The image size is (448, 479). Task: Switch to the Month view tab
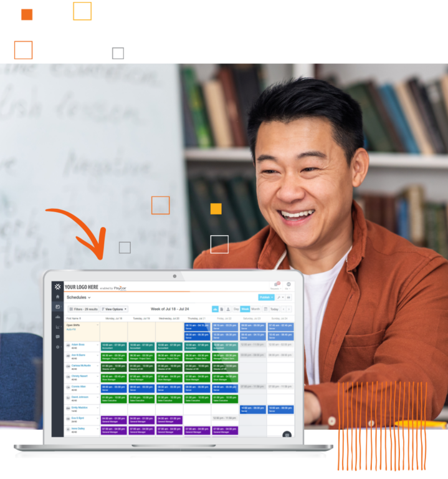pos(255,309)
